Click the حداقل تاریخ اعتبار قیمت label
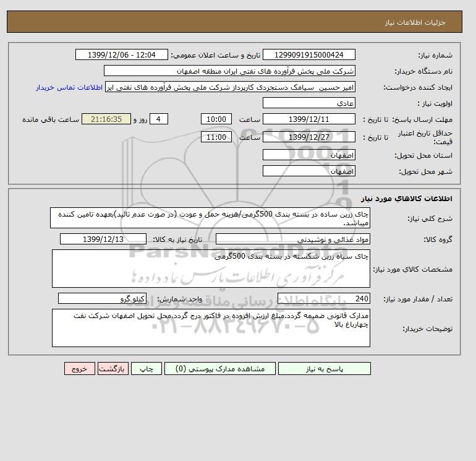This screenshot has height=461, width=476. click(x=425, y=137)
